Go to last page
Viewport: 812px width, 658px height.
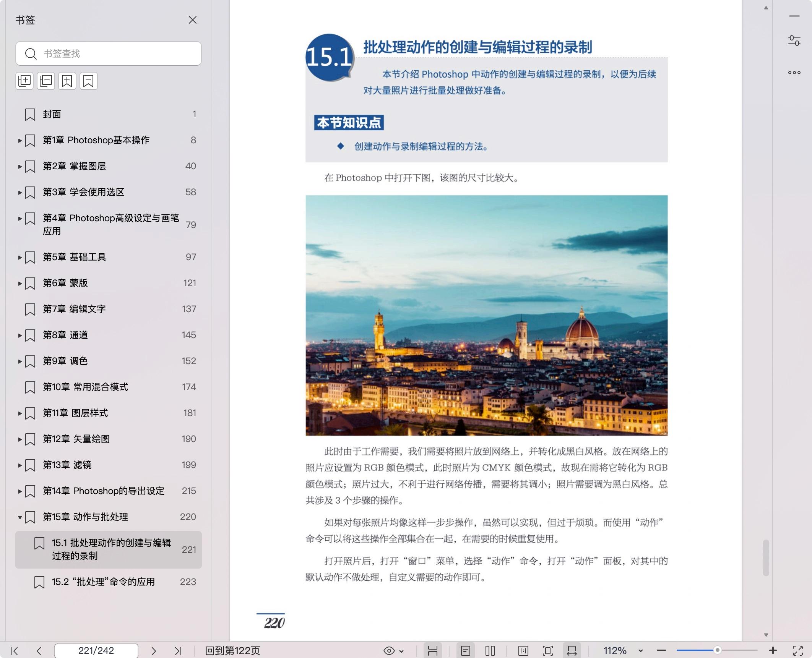(178, 651)
